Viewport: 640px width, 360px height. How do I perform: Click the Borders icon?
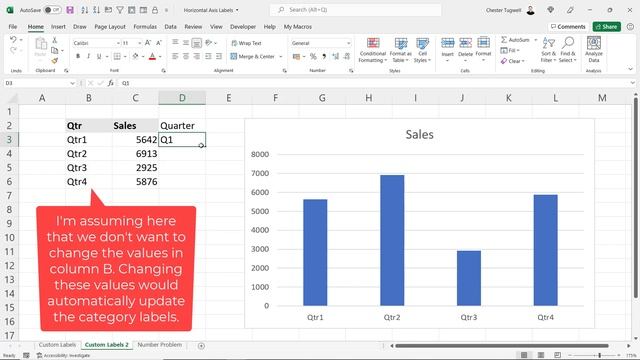(117, 56)
